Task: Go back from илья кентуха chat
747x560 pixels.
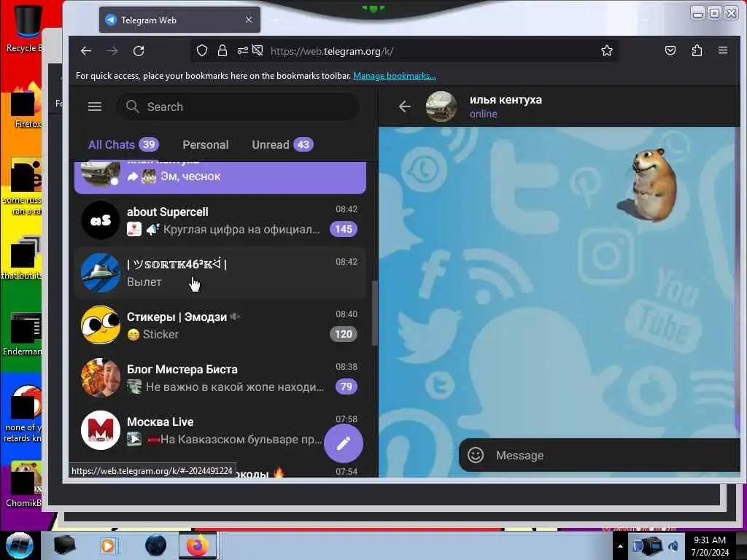Action: click(404, 106)
